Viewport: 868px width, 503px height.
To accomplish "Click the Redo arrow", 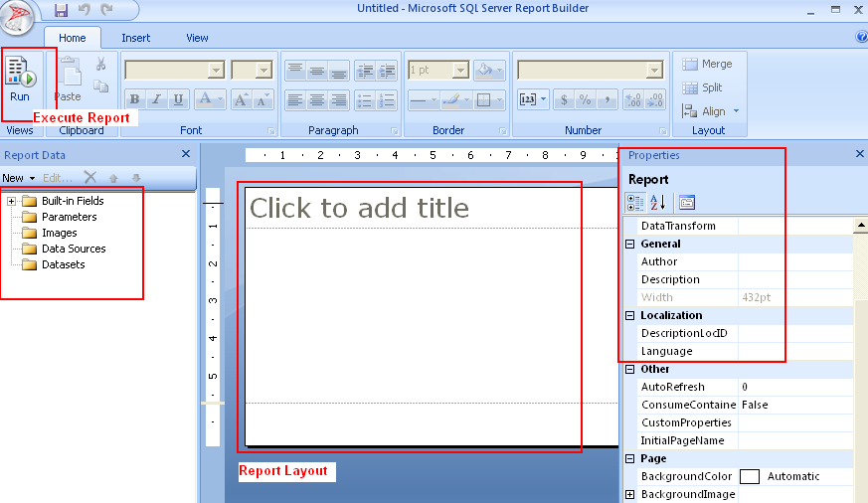I will (106, 9).
